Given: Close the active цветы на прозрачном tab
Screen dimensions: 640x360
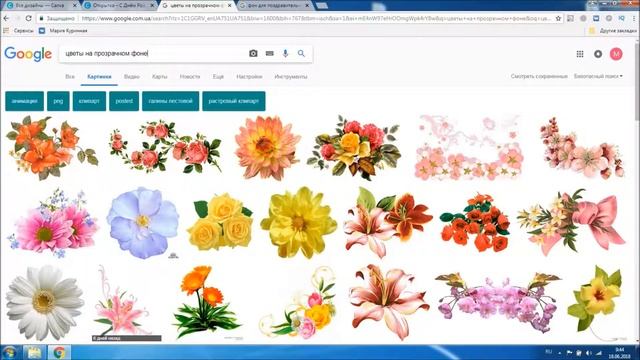Looking at the screenshot, I should pyautogui.click(x=230, y=6).
